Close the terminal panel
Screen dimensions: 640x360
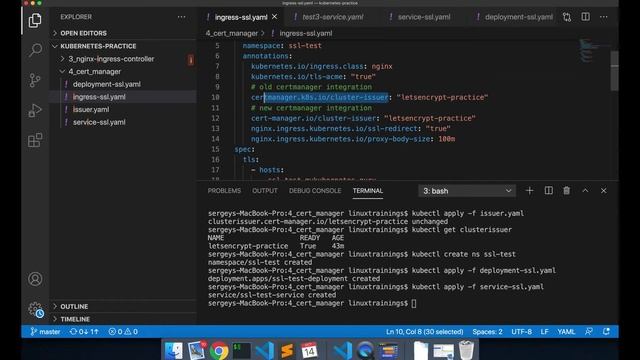click(x=604, y=191)
